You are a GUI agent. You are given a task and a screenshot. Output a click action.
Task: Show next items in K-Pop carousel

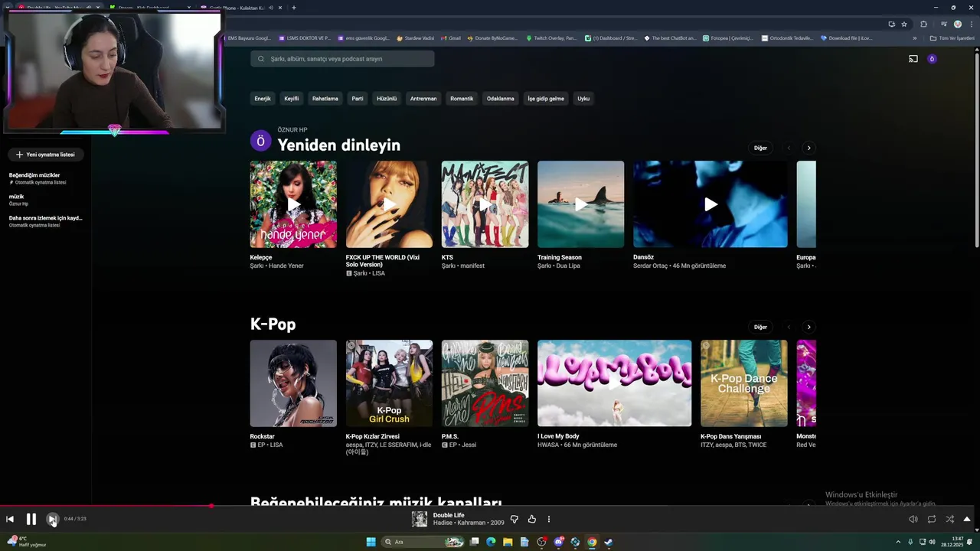pos(808,327)
